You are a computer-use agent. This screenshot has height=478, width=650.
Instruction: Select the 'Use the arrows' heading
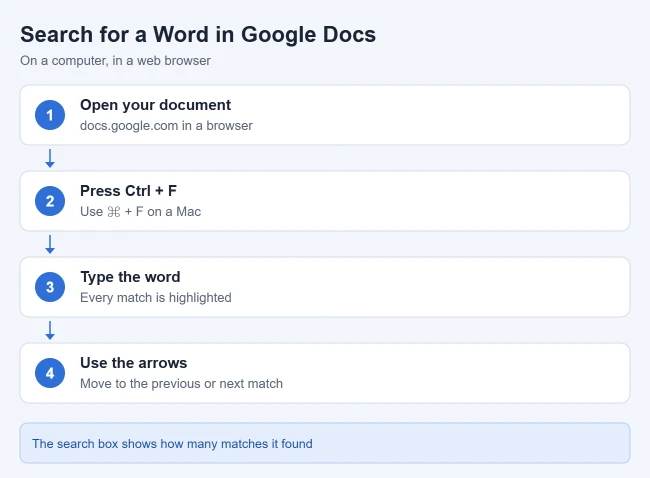click(133, 363)
